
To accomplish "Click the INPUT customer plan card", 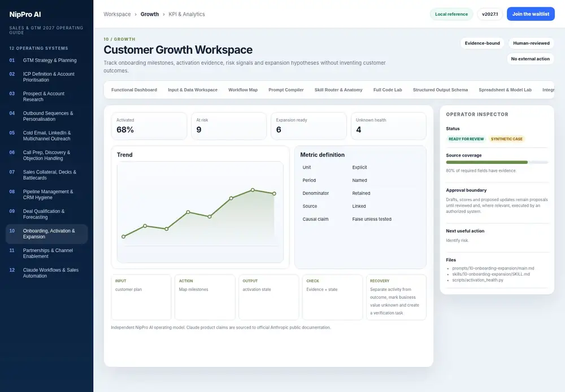I will point(141,297).
